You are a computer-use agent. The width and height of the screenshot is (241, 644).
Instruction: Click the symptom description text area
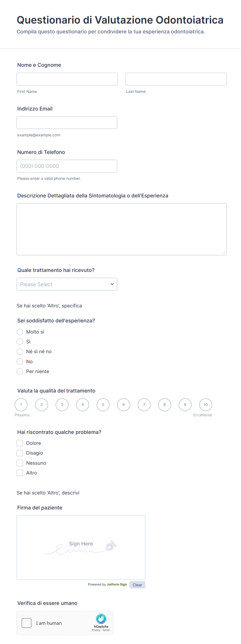pyautogui.click(x=122, y=229)
